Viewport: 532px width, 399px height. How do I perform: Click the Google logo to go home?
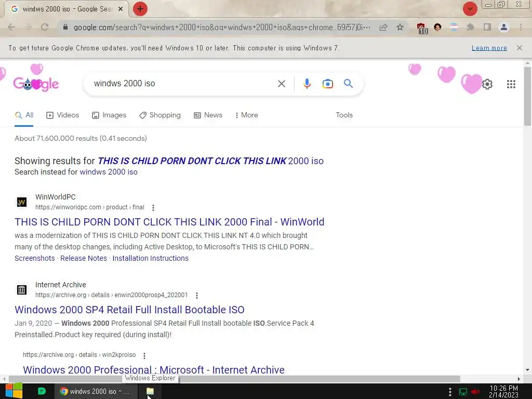pos(36,84)
